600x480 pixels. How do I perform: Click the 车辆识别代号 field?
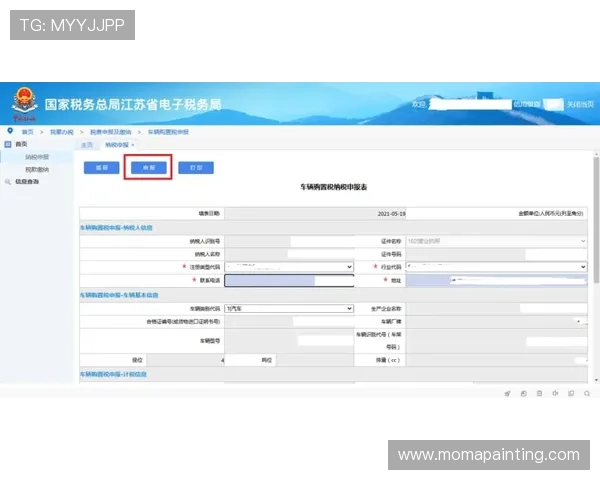tap(496, 341)
